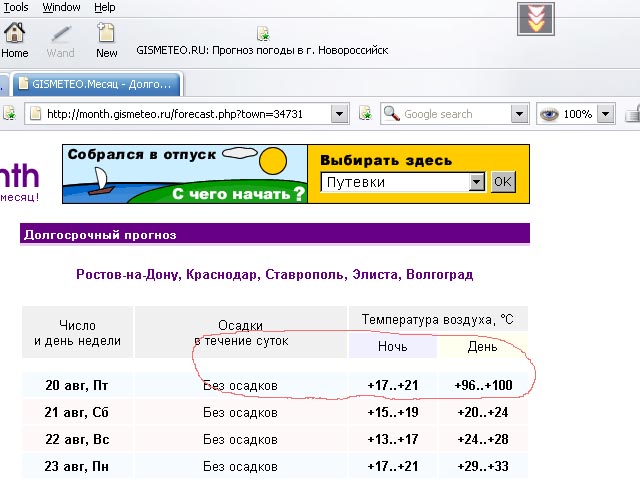Click the page icon before the search field
The width and height of the screenshot is (640, 480).
point(365,114)
